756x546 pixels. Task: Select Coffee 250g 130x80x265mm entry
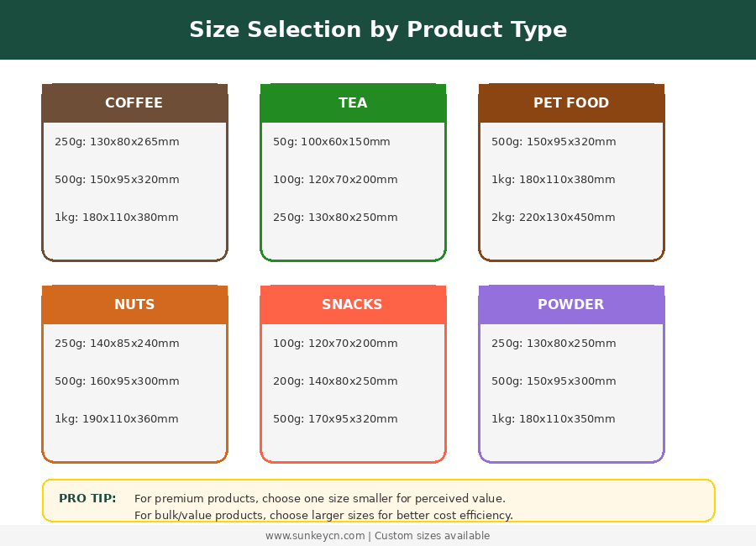pyautogui.click(x=117, y=142)
